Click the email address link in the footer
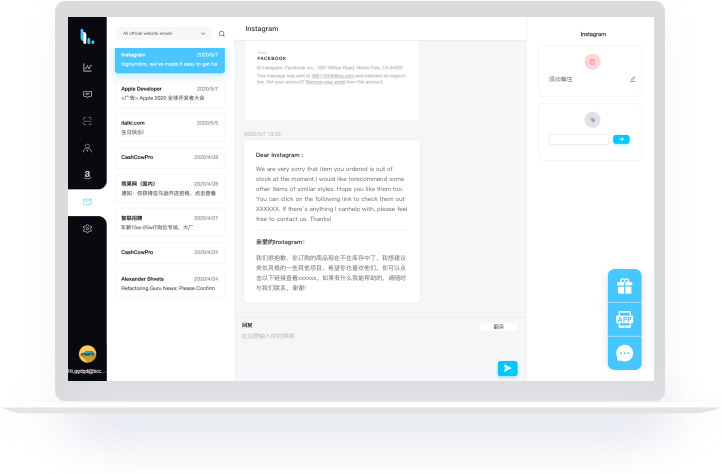The height and width of the screenshot is (474, 722). (332, 76)
